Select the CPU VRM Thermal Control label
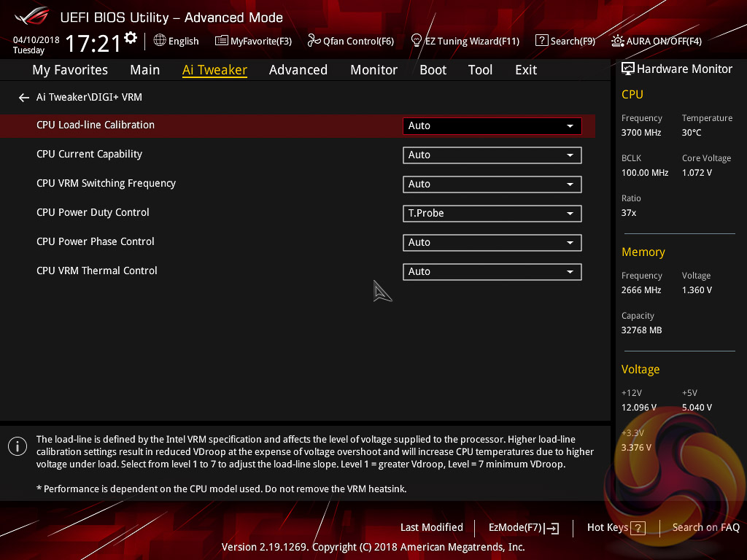This screenshot has width=747, height=560. tap(97, 271)
